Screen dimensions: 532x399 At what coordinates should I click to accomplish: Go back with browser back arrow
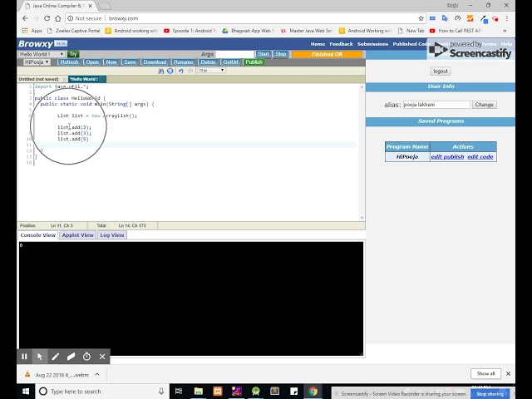(25, 18)
